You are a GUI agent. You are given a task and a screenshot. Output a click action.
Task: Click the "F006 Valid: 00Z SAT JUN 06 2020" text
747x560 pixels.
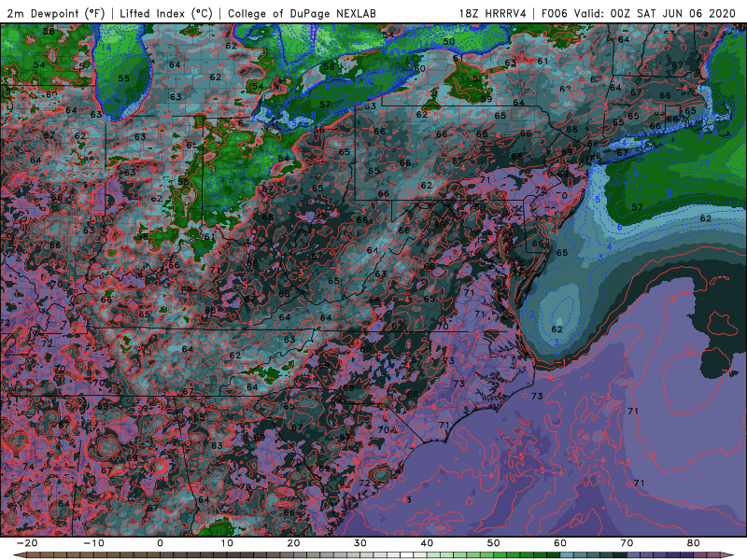(639, 13)
